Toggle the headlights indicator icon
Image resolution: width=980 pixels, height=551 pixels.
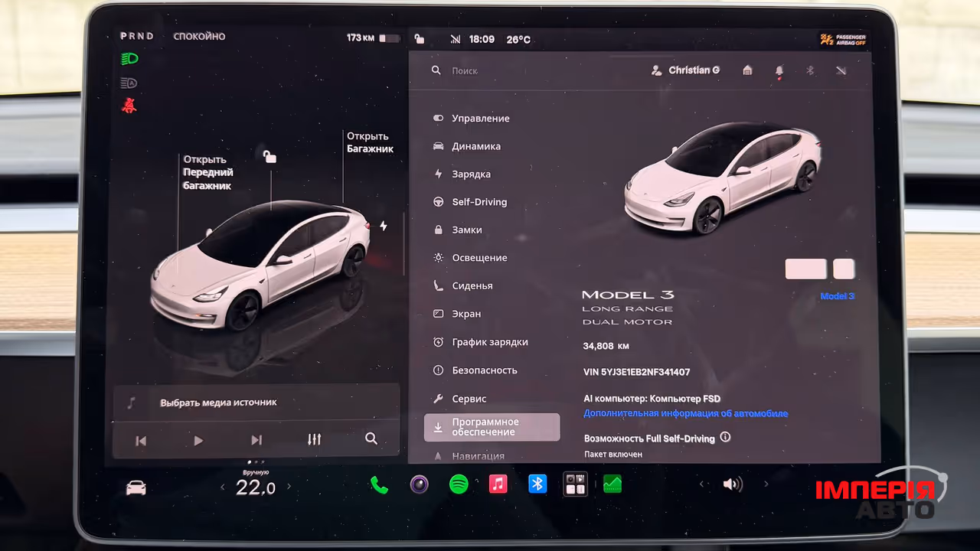tap(129, 59)
